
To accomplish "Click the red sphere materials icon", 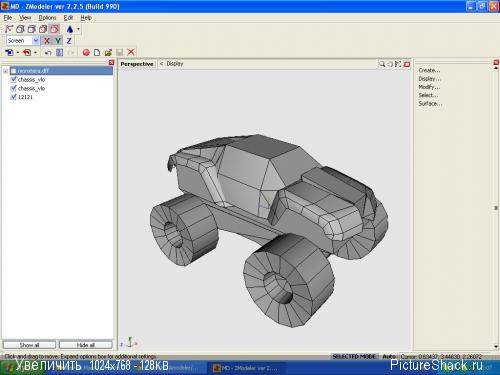I will (86, 52).
